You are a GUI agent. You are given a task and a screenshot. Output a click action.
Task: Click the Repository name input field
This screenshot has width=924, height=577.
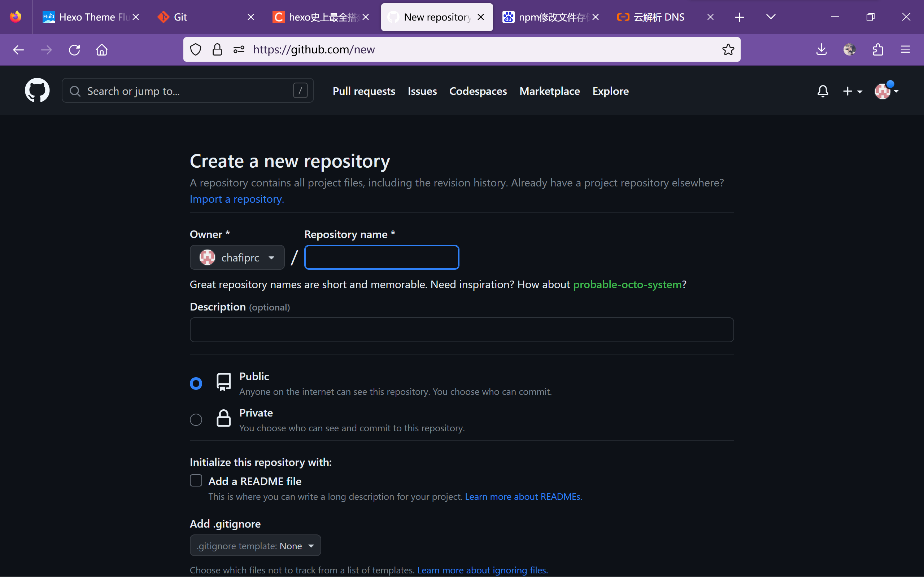[382, 257]
